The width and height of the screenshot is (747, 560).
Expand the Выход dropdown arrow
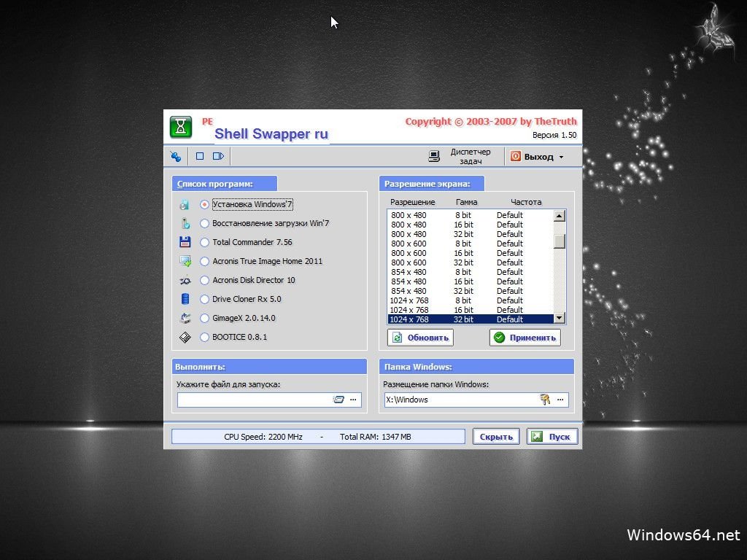[x=561, y=157]
